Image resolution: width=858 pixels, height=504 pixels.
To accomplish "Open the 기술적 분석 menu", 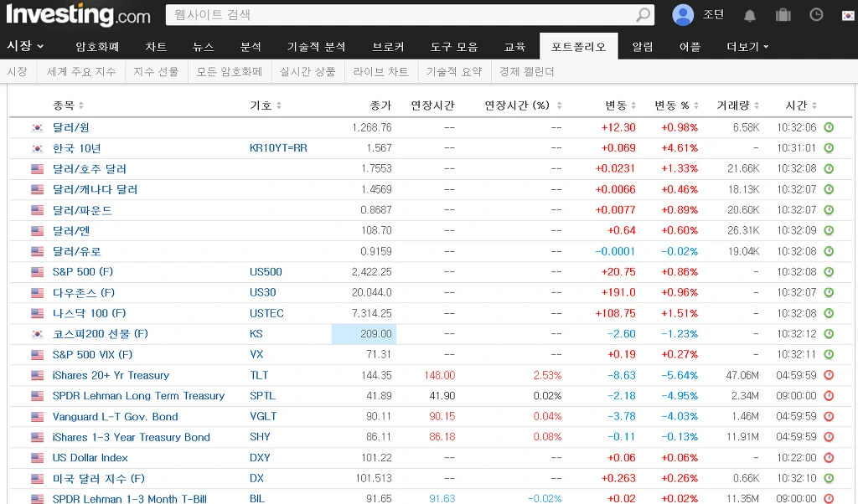I will [x=316, y=46].
